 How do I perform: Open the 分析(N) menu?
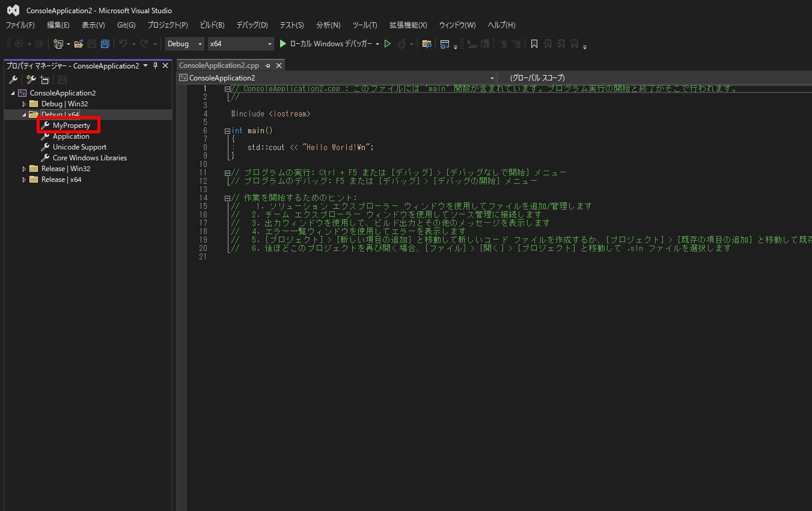coord(328,25)
